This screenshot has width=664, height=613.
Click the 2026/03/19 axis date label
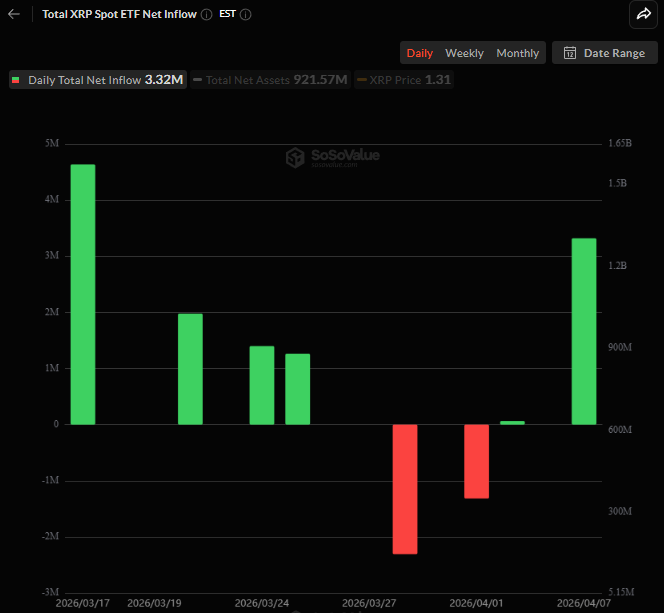(x=154, y=603)
